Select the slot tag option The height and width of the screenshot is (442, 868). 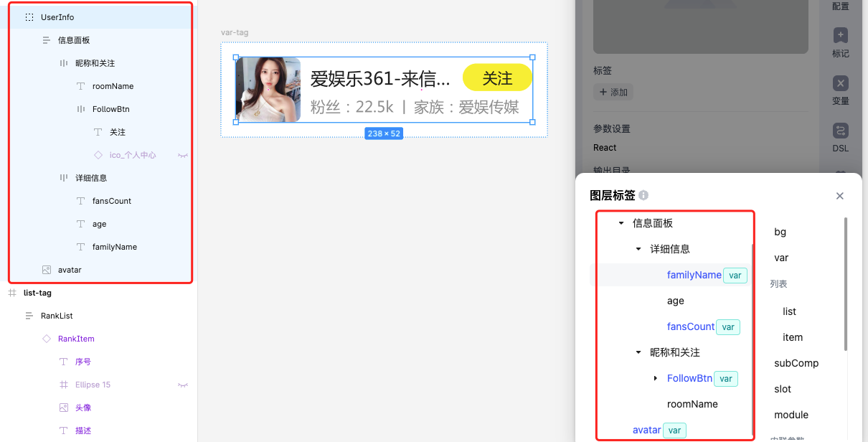coord(783,389)
